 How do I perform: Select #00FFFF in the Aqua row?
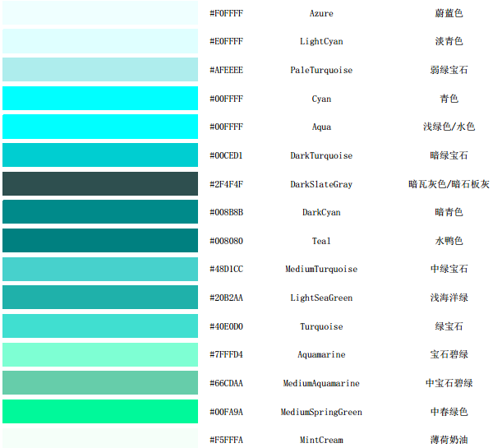pyautogui.click(x=226, y=127)
